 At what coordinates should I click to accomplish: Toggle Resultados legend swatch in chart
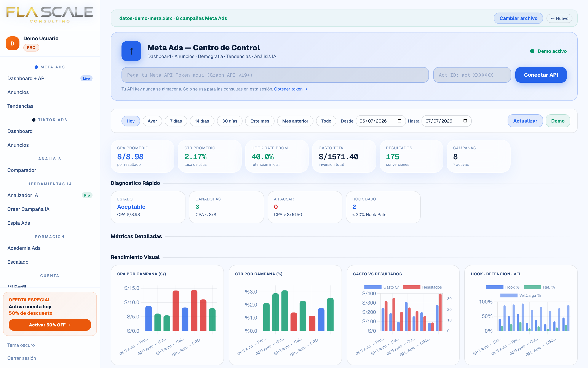[x=412, y=287]
